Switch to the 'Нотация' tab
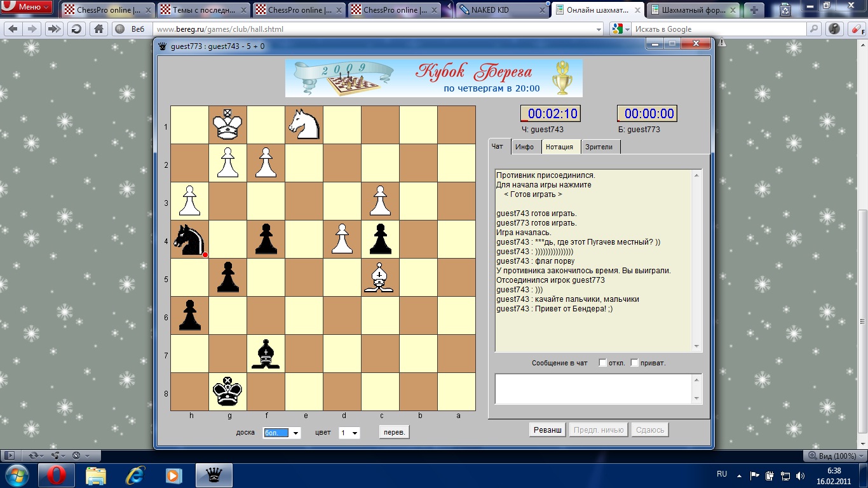 [559, 147]
